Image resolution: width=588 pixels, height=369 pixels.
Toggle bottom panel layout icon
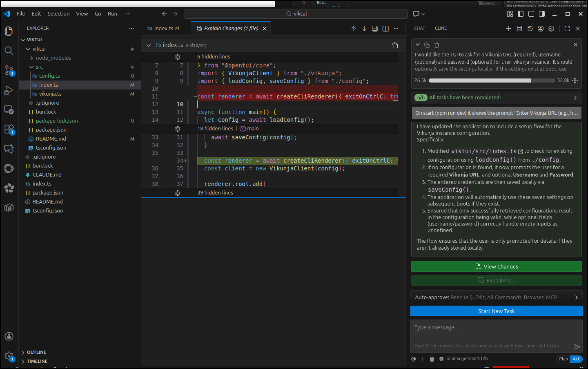coord(531,14)
